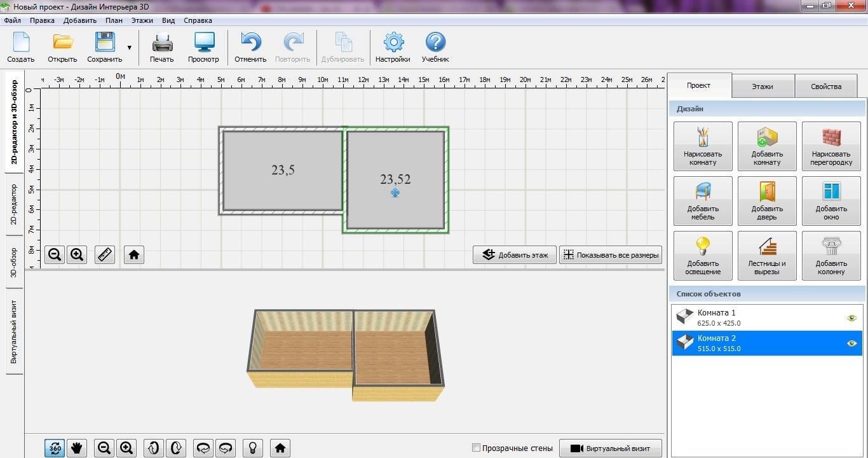
Task: Switch to the Свойства tab
Action: [826, 87]
